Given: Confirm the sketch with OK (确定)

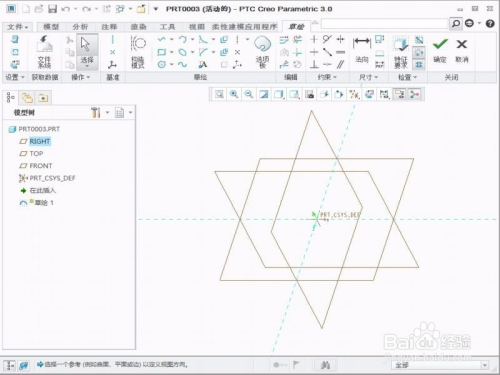Looking at the screenshot, I should (440, 50).
